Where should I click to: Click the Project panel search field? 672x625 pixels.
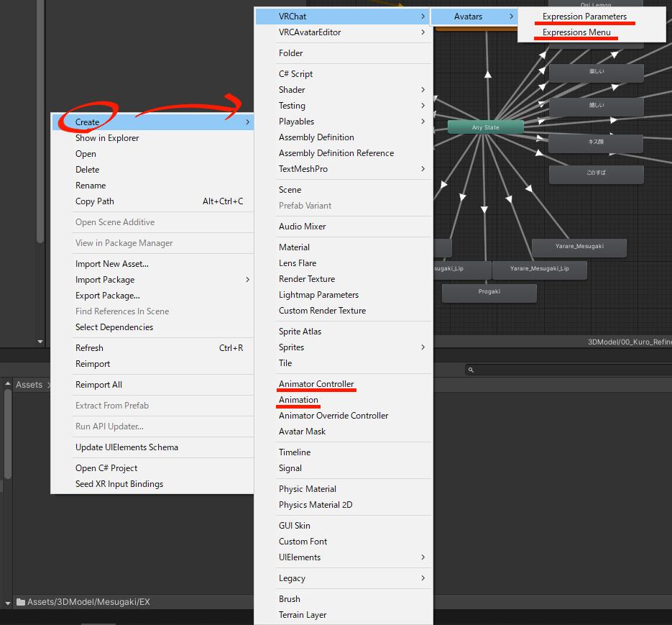[568, 370]
